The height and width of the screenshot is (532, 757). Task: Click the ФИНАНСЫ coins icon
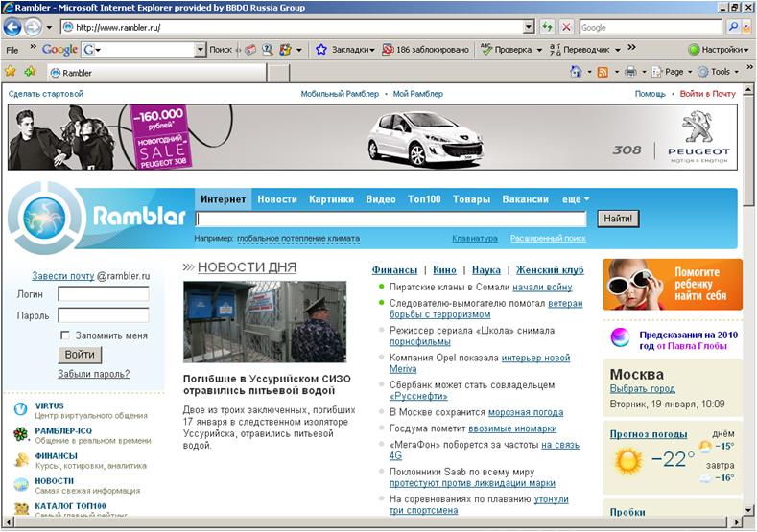pos(21,460)
